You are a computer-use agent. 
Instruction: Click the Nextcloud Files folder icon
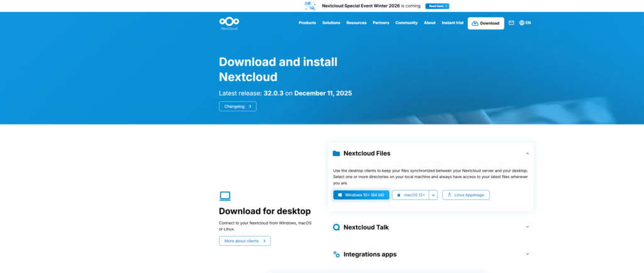336,153
